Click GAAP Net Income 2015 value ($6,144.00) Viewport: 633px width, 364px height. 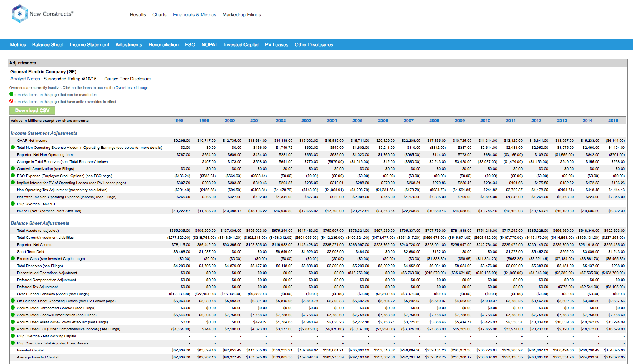(615, 141)
